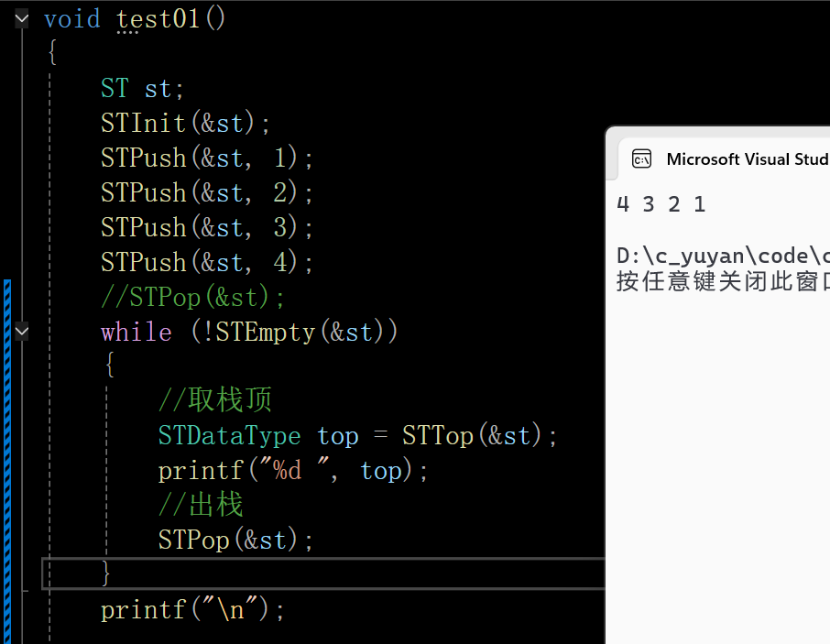Click the 'STPush(&st, 4);' line
This screenshot has height=644, width=830.
(207, 263)
